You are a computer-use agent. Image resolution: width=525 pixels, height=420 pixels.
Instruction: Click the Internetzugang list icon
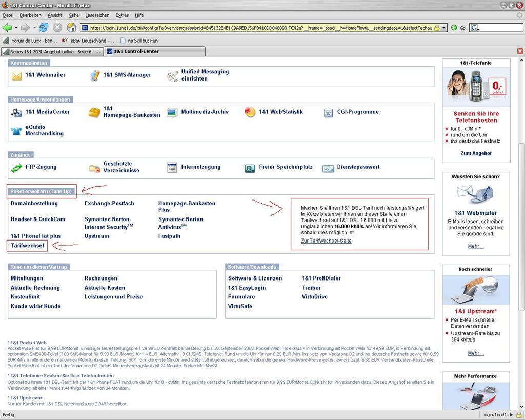point(172,168)
